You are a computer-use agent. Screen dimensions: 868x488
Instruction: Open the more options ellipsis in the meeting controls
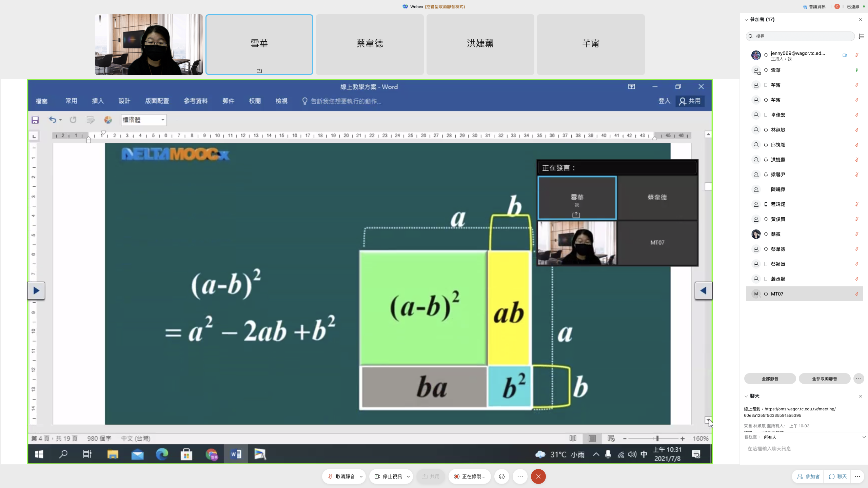coord(520,476)
